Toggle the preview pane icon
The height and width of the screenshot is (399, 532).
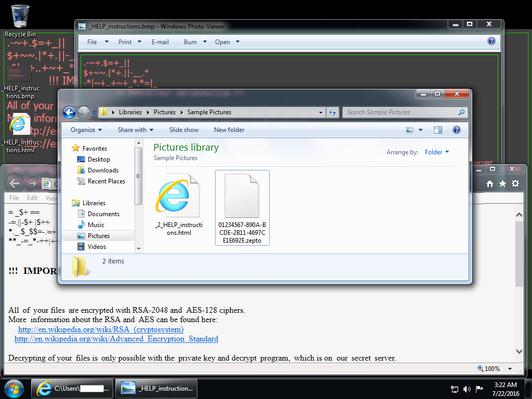[438, 130]
